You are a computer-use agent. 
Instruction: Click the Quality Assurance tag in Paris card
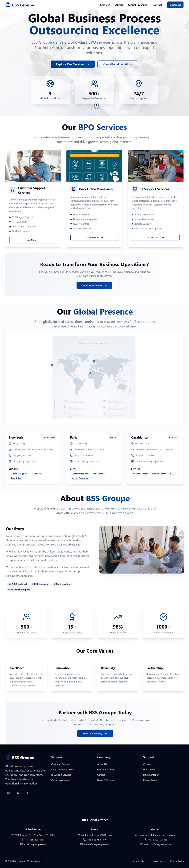tap(80, 478)
